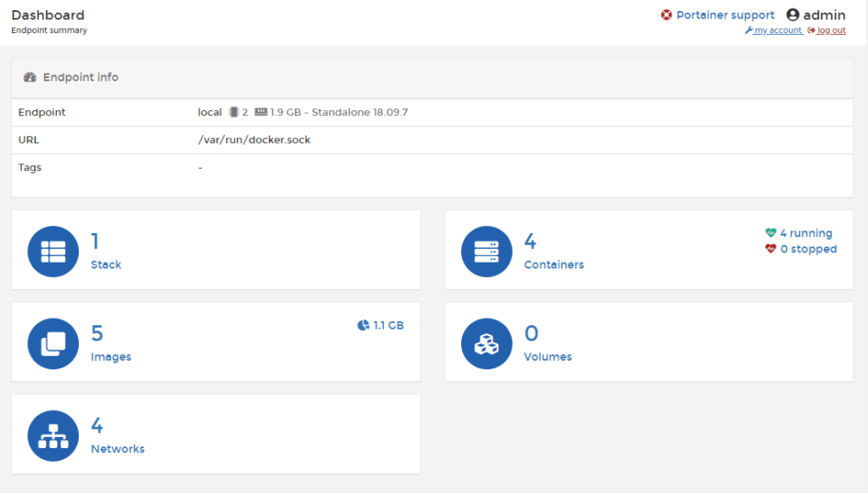Click the 0 stopped status text
Screen dimensions: 868x493
click(808, 249)
